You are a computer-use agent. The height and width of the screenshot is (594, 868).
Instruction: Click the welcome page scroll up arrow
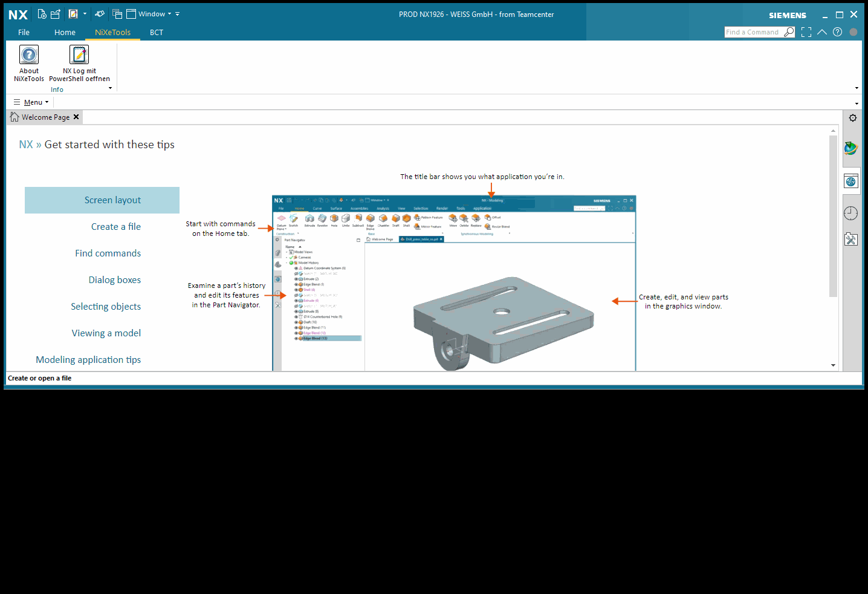(x=833, y=131)
